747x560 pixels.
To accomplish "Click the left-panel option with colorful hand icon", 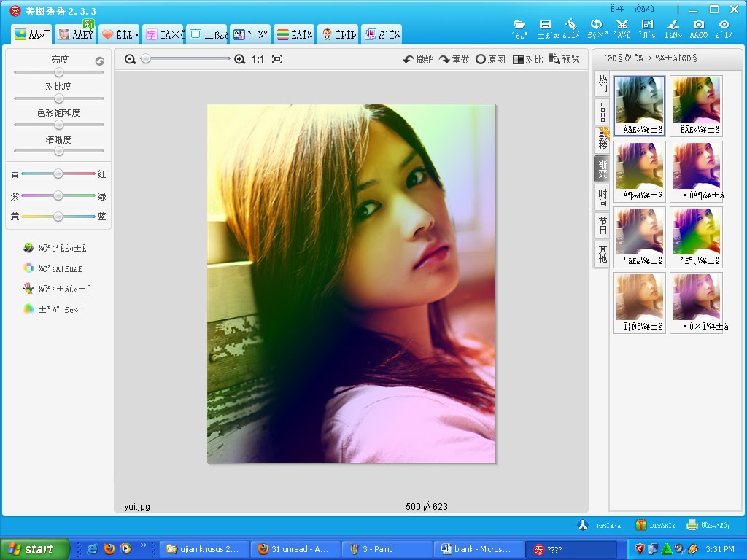I will click(57, 289).
